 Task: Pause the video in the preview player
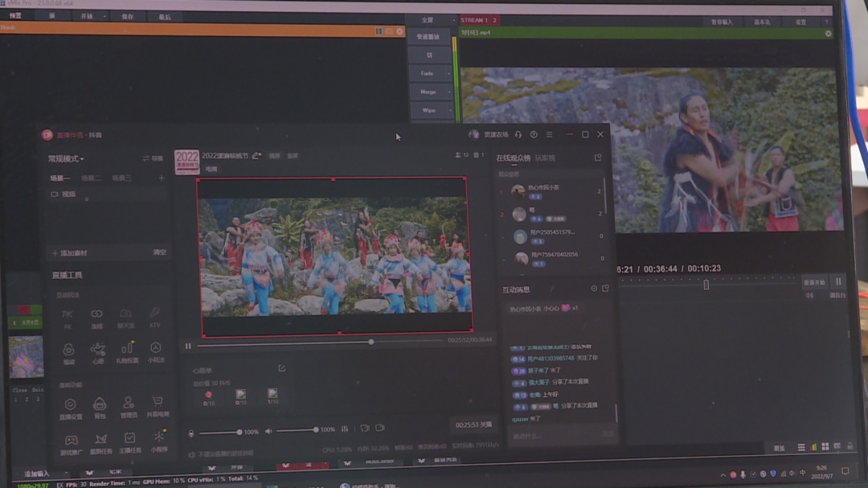[x=188, y=346]
